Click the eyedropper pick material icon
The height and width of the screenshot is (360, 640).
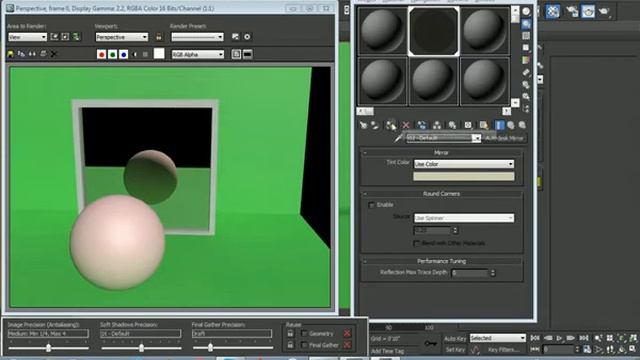coord(398,138)
